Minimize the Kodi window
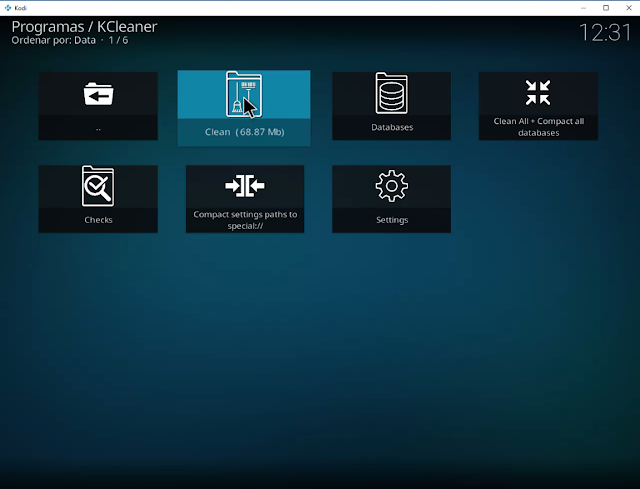 (583, 8)
